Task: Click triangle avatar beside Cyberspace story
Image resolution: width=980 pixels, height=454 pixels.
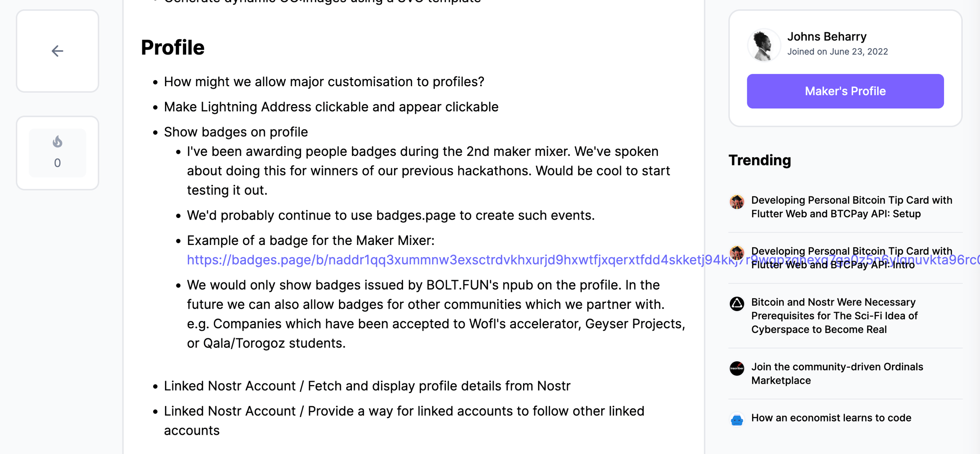Action: (737, 304)
